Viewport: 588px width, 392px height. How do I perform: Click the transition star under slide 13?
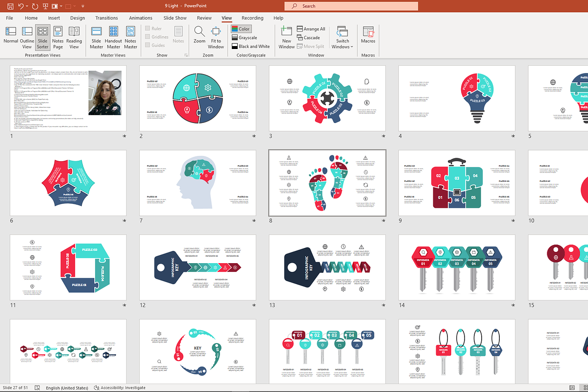pos(383,305)
